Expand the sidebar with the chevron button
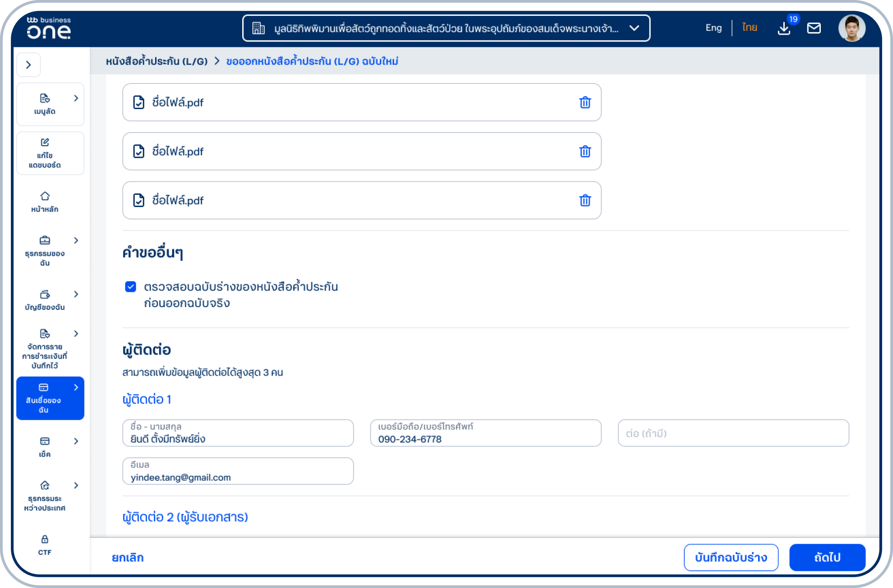The width and height of the screenshot is (893, 588). [28, 65]
